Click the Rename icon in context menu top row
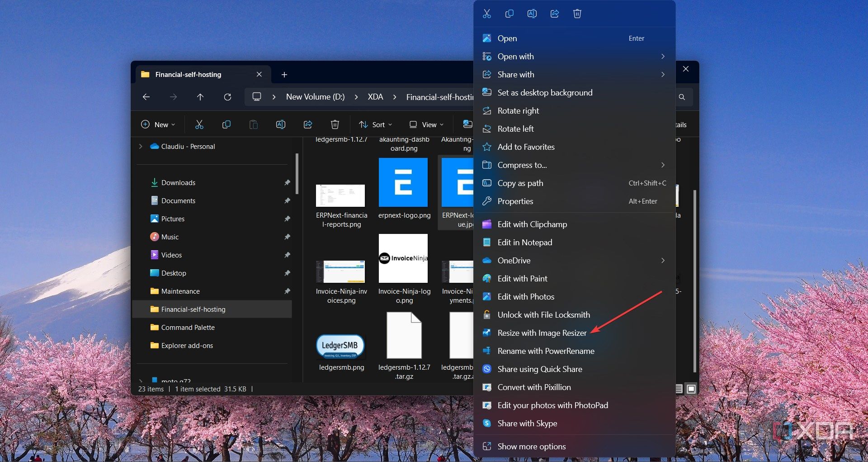 click(x=532, y=14)
